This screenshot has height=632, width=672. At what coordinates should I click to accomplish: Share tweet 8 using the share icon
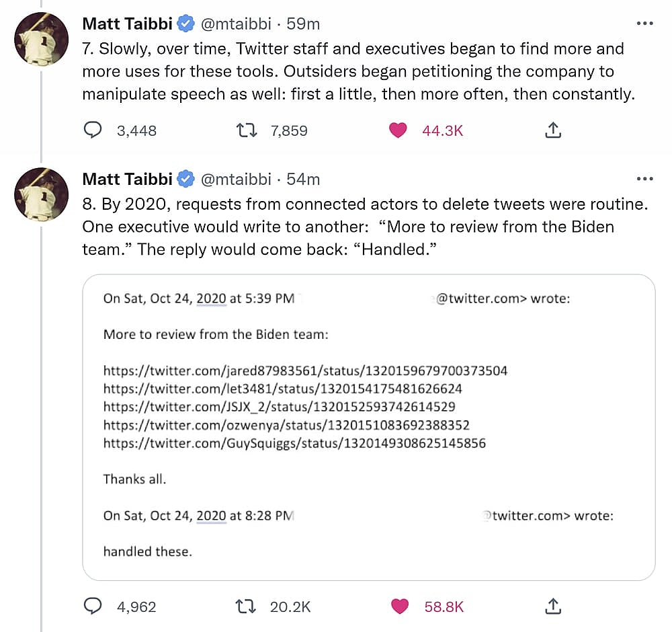(552, 606)
